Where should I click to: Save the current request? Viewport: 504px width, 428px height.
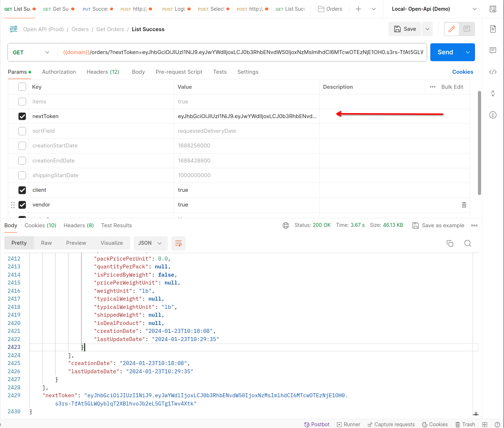click(x=405, y=29)
